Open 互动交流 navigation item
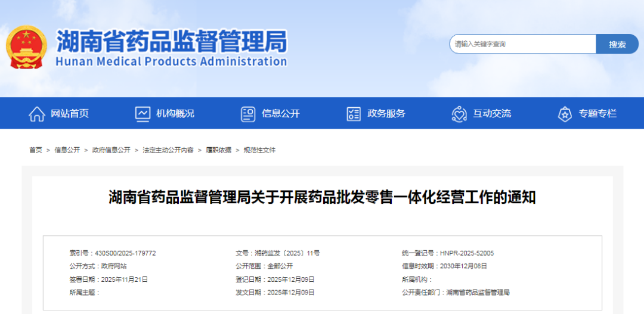Viewport: 644px width, 314px height. click(x=492, y=114)
